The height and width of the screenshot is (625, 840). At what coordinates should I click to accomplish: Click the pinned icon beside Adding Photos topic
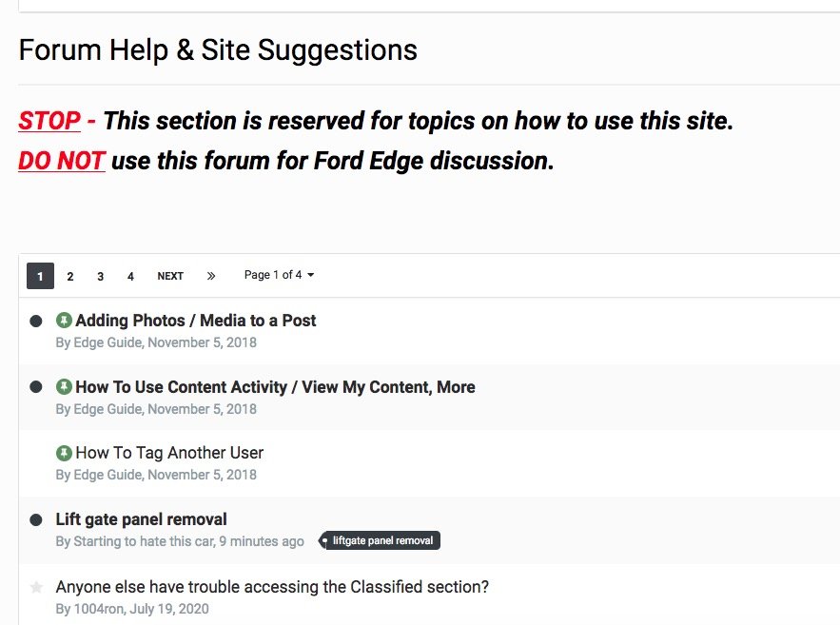pyautogui.click(x=64, y=321)
